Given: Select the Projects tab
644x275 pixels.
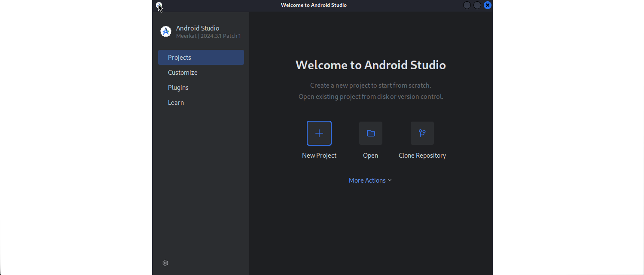Looking at the screenshot, I should (201, 58).
